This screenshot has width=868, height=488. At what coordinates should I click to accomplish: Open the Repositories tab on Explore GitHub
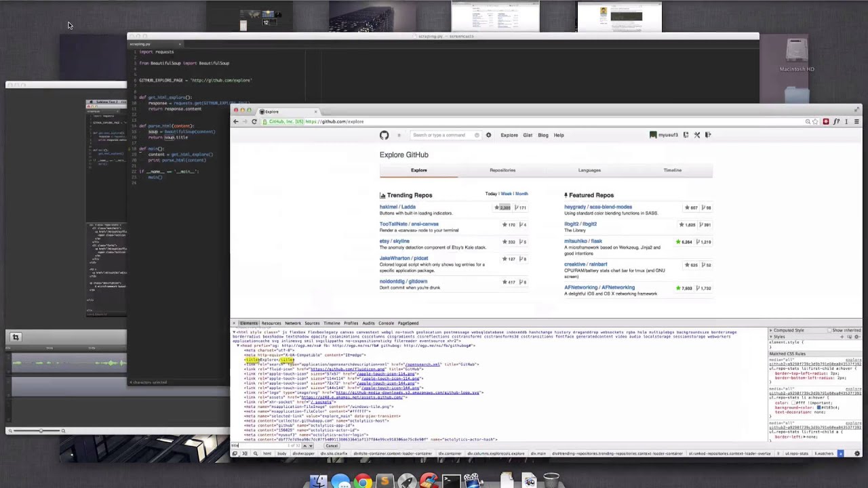click(502, 170)
